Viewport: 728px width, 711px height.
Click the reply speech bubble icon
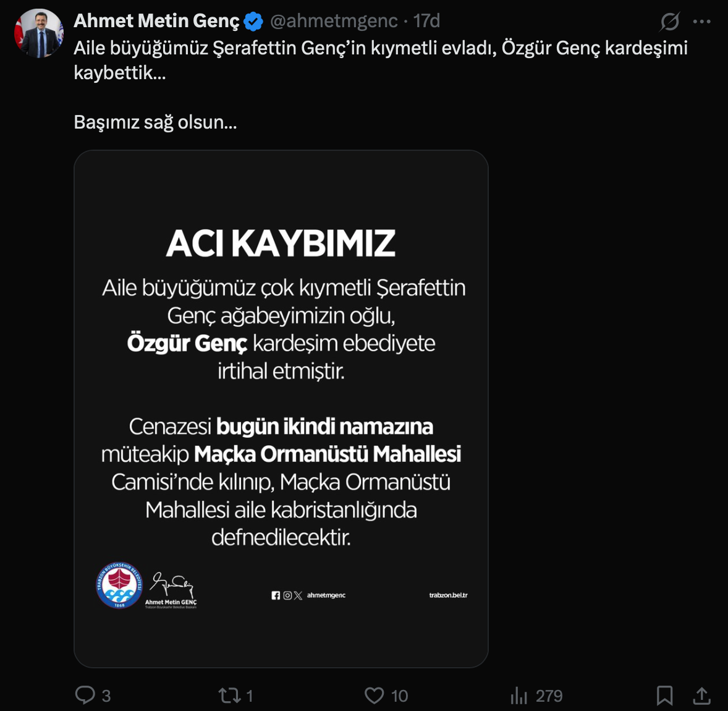(85, 696)
